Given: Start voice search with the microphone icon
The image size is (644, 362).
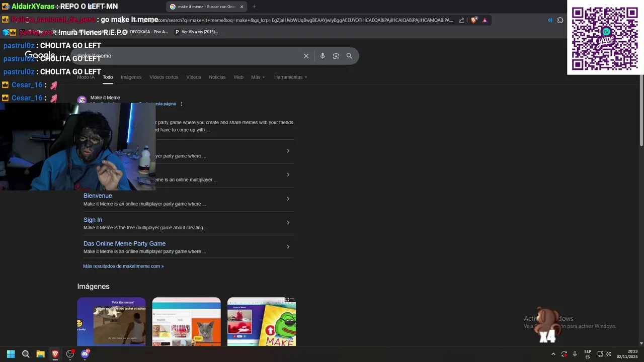Looking at the screenshot, I should [323, 56].
